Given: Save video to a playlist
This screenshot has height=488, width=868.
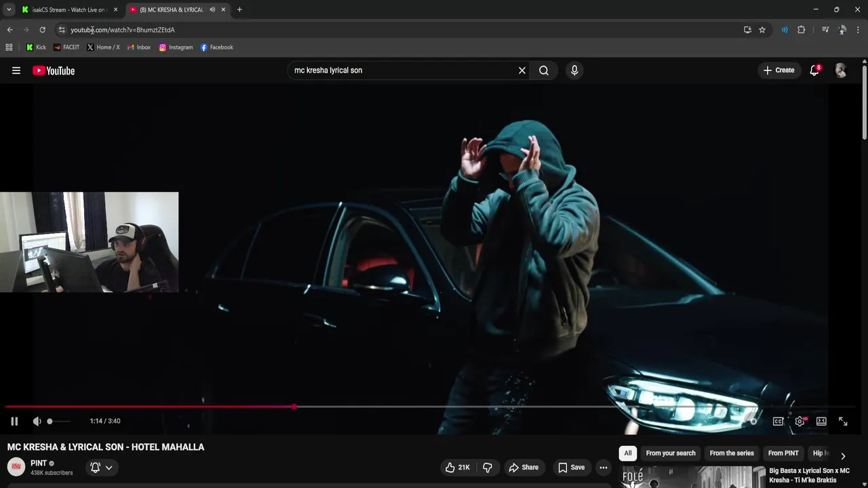Looking at the screenshot, I should (571, 467).
